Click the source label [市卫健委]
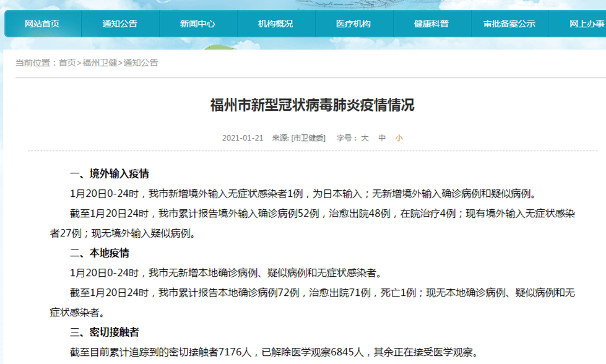 pos(308,138)
